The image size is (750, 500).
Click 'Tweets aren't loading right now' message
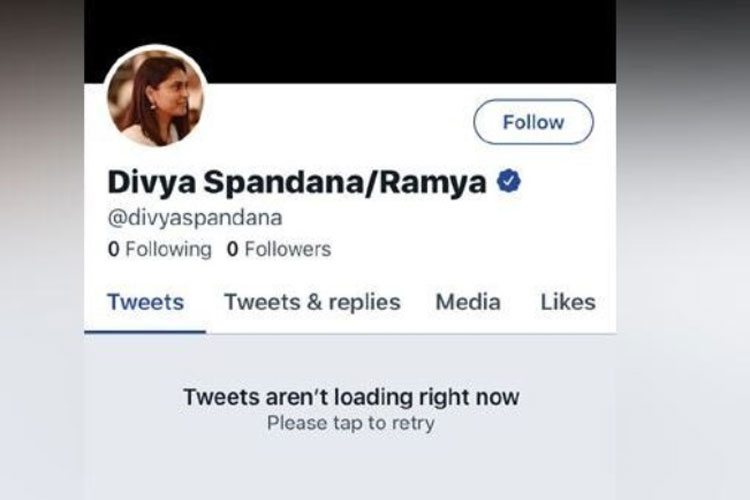coord(351,397)
